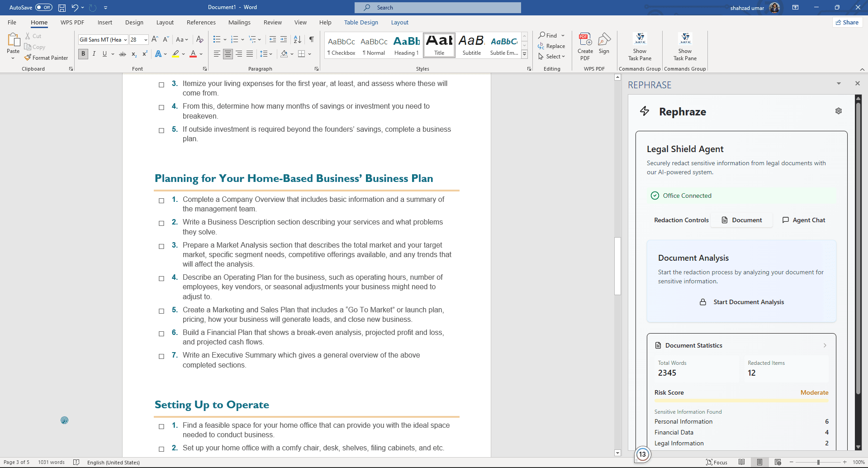
Task: Apply font color red swatch
Action: point(193,54)
